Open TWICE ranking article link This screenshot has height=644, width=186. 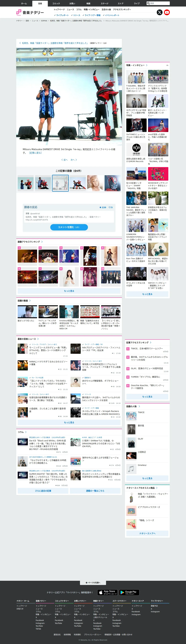[147, 348]
